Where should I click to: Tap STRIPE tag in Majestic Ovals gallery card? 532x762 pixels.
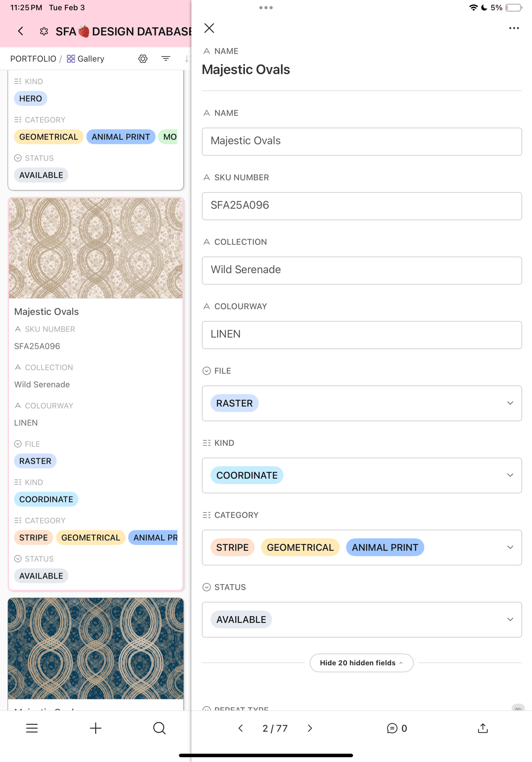(34, 537)
